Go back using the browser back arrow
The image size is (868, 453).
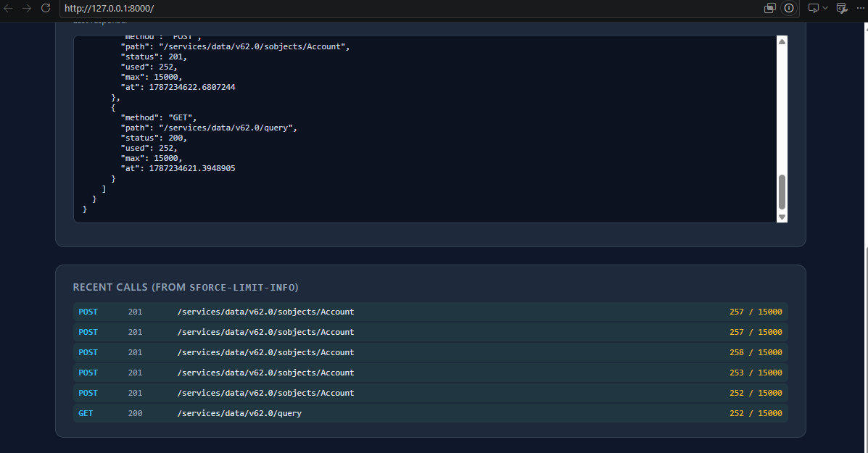[8, 8]
